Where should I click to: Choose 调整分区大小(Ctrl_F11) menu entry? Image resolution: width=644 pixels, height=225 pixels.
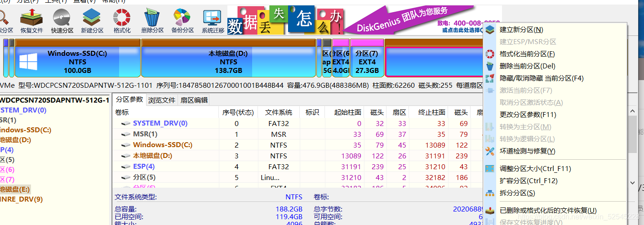point(535,169)
